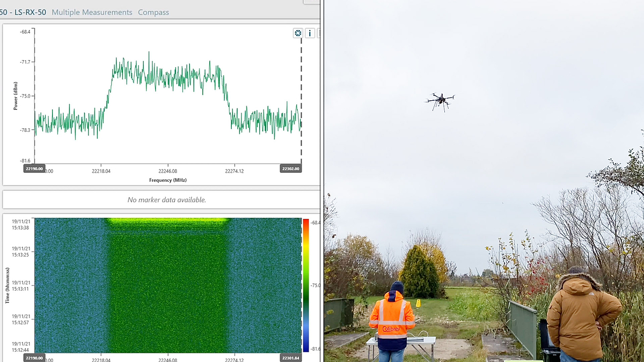Click the -68.4 label on the color scale
Viewport: 644px width, 362px height.
pos(316,223)
